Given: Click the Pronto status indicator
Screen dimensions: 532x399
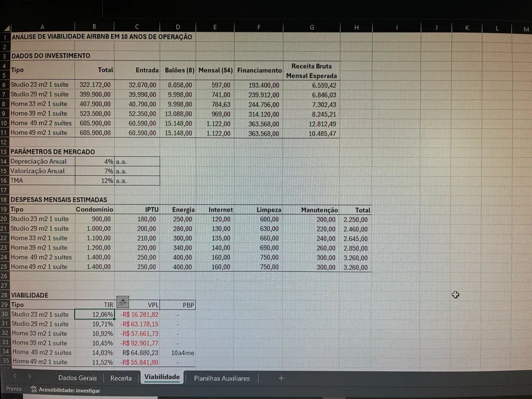Looking at the screenshot, I should point(14,389).
